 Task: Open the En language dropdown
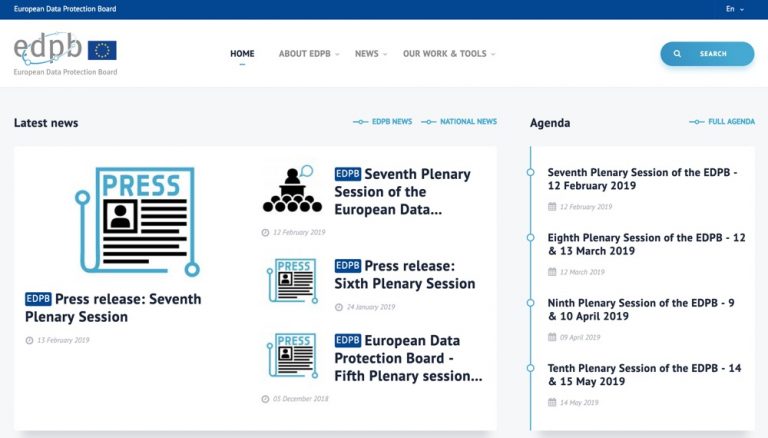click(734, 9)
